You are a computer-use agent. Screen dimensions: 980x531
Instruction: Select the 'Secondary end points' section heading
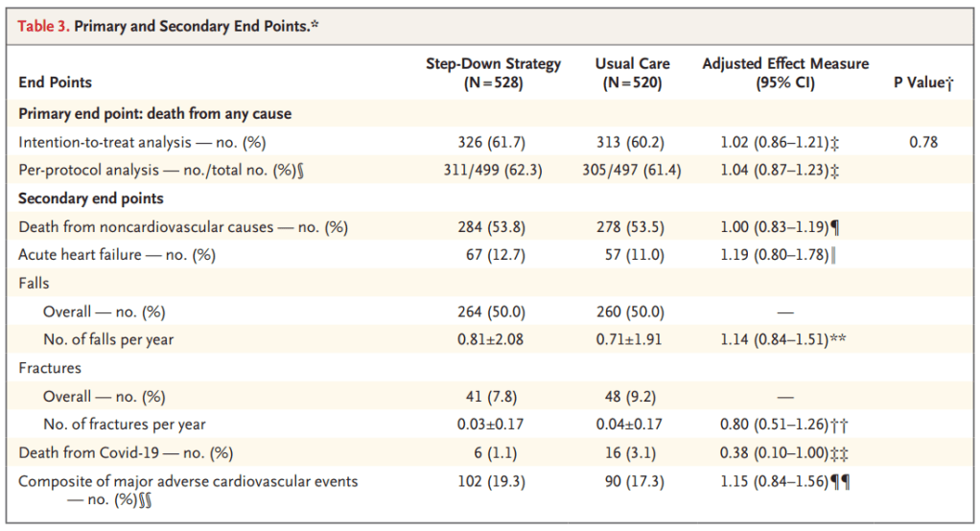pos(91,198)
